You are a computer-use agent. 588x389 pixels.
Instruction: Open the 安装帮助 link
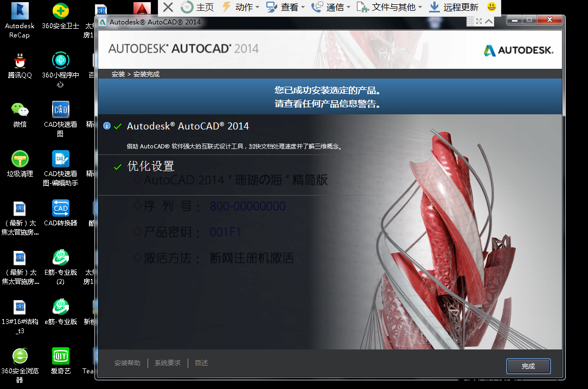127,363
